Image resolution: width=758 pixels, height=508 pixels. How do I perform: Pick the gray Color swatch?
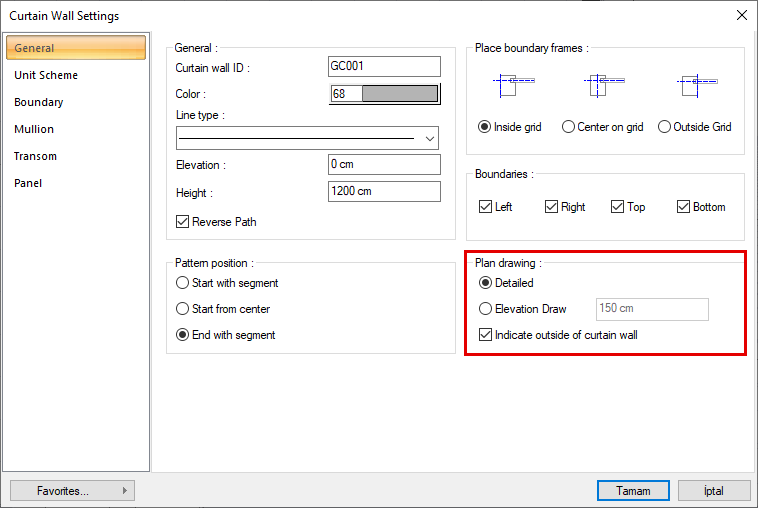point(399,94)
